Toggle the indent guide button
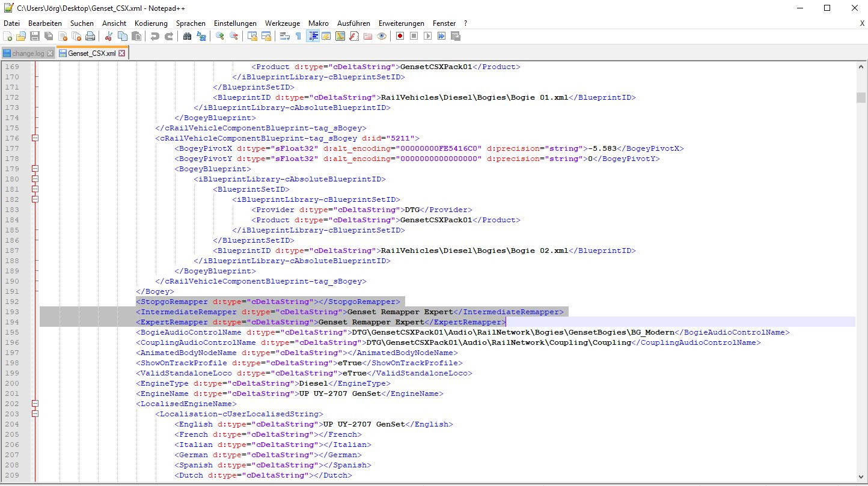Viewport: 868px width, 486px height. click(x=313, y=36)
